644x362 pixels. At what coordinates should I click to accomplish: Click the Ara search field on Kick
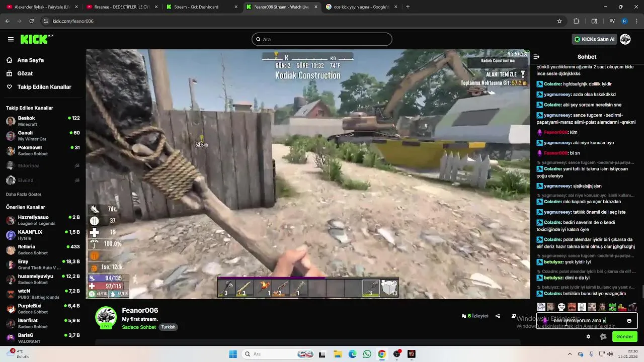pos(322,39)
